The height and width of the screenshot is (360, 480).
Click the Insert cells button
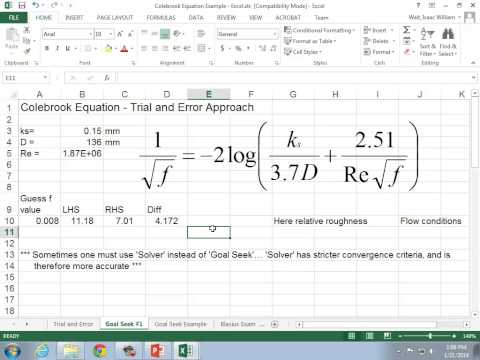tap(379, 30)
